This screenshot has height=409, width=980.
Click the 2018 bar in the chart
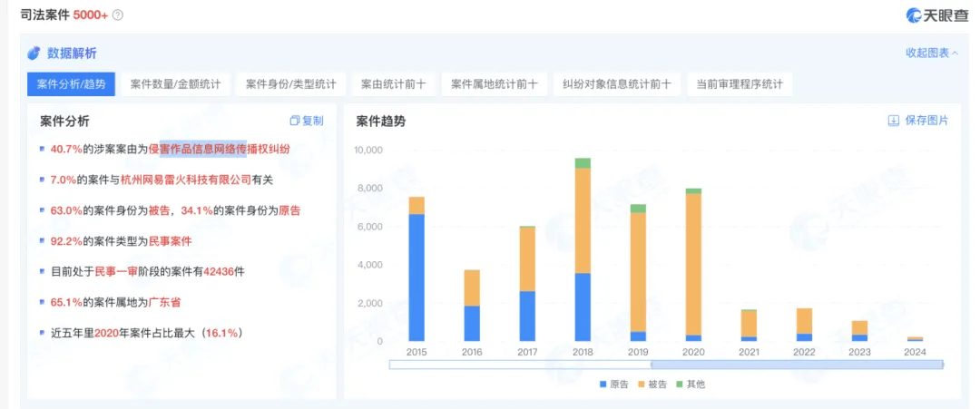(x=583, y=249)
